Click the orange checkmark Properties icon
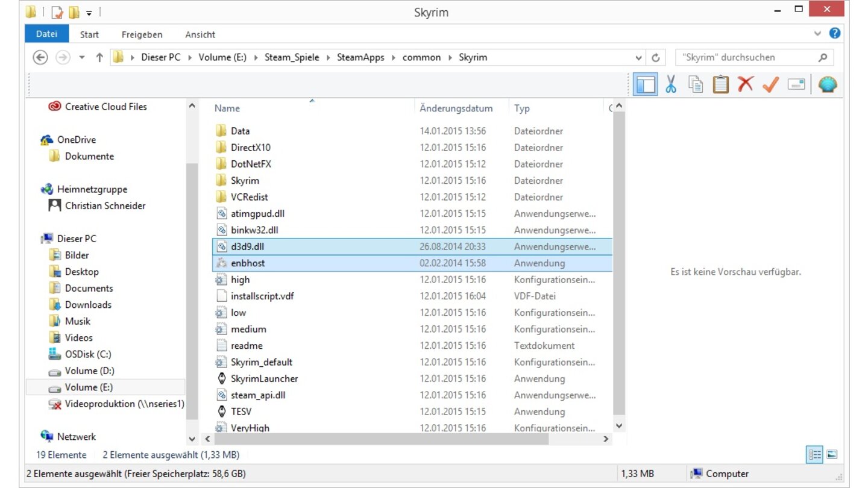Image resolution: width=868 pixels, height=488 pixels. tap(770, 84)
